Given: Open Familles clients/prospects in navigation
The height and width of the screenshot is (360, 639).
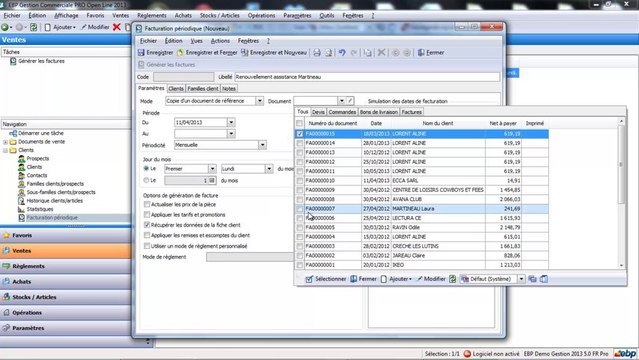Looking at the screenshot, I should pos(55,184).
